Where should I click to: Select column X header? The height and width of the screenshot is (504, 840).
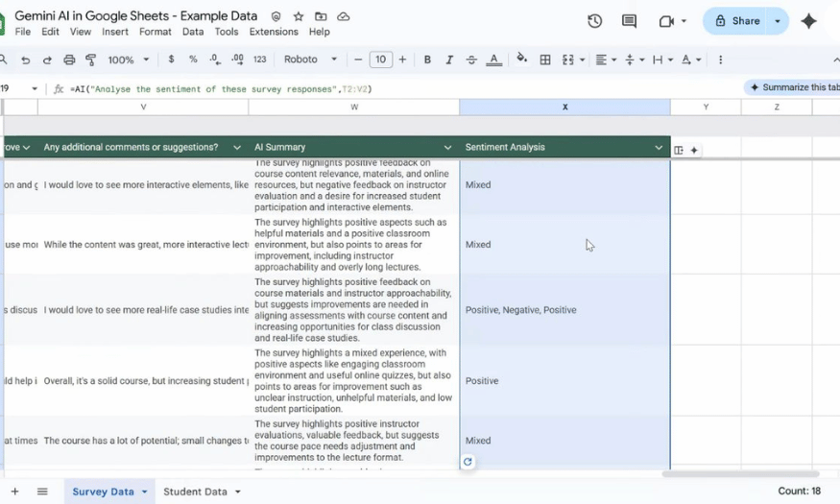(x=564, y=108)
